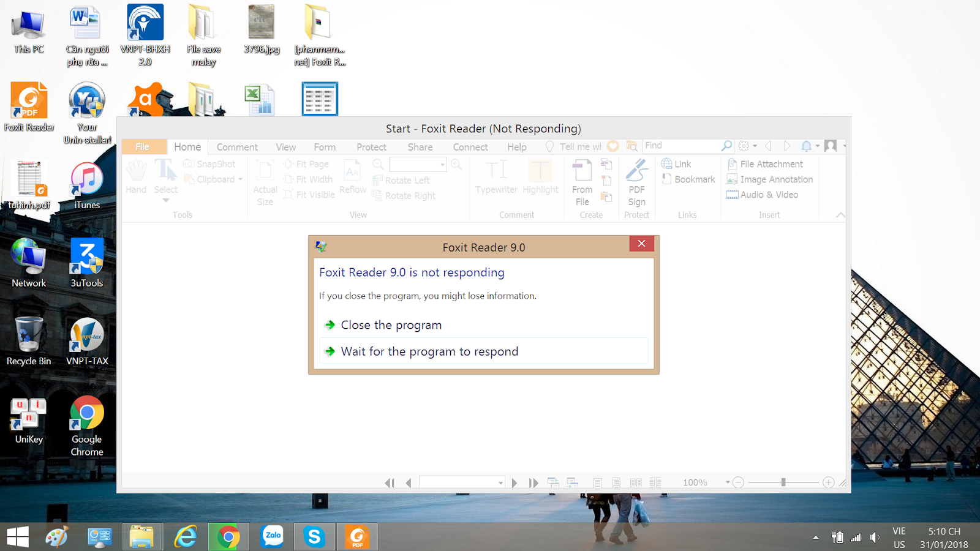Show hidden system tray icons
This screenshot has width=980, height=551.
(x=816, y=538)
